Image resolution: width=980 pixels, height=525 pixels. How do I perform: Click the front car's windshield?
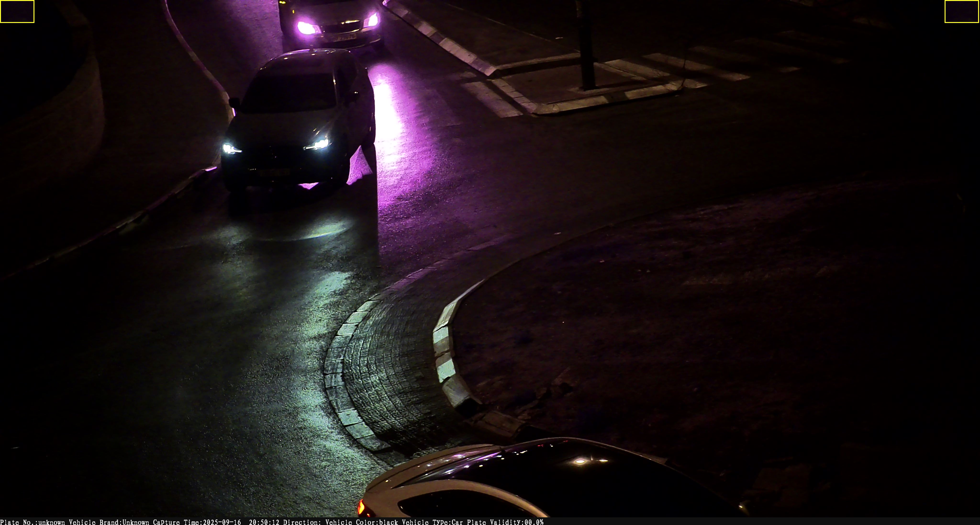tap(289, 93)
